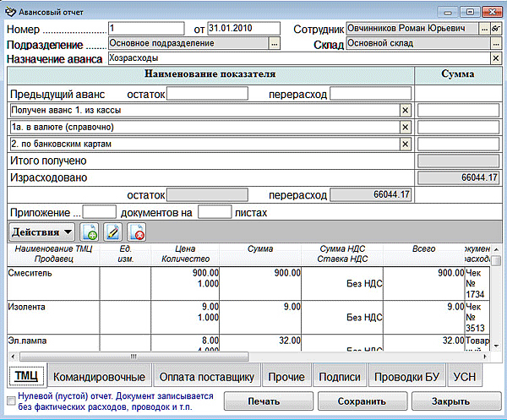
Task: Click the Закрыть button
Action: (456, 401)
